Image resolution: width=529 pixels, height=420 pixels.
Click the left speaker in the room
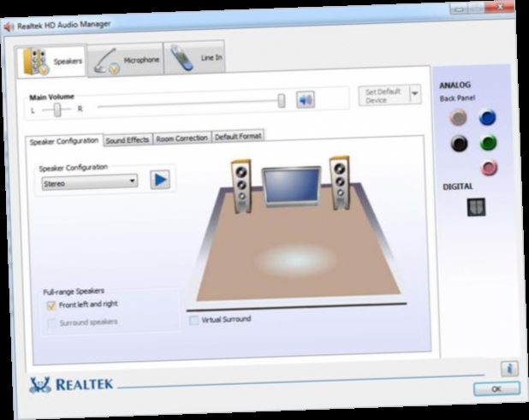point(241,186)
